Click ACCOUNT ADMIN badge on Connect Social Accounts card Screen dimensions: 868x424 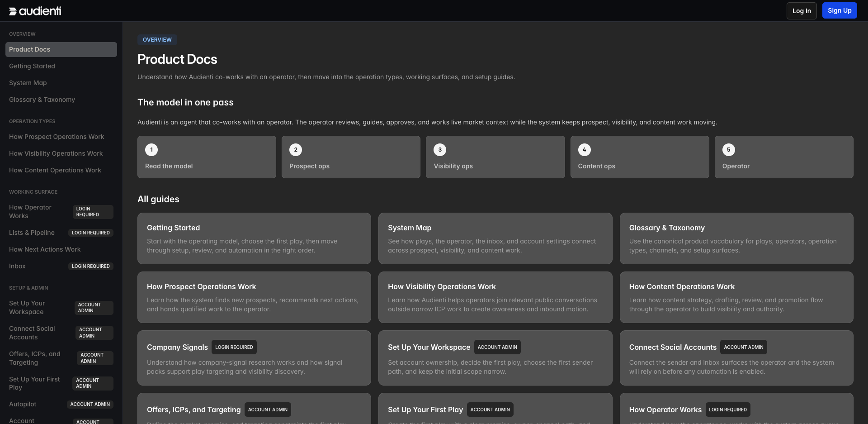(744, 347)
